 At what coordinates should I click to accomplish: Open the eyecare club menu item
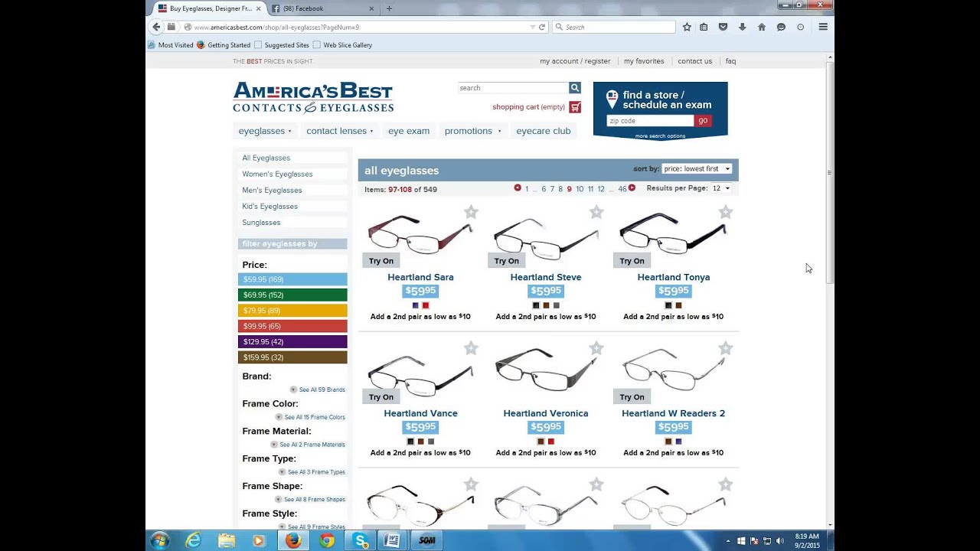[544, 131]
